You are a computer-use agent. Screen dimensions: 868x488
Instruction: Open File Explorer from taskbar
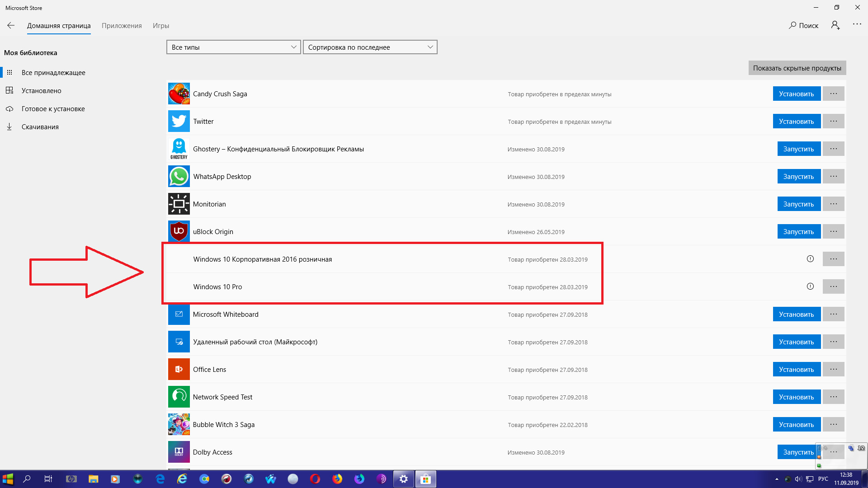click(93, 479)
